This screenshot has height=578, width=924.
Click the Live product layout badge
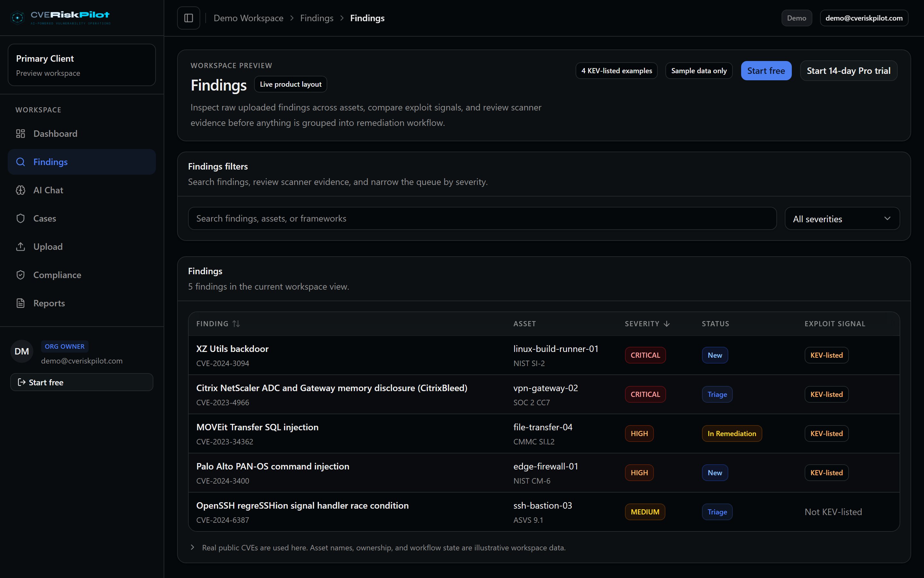tap(291, 84)
